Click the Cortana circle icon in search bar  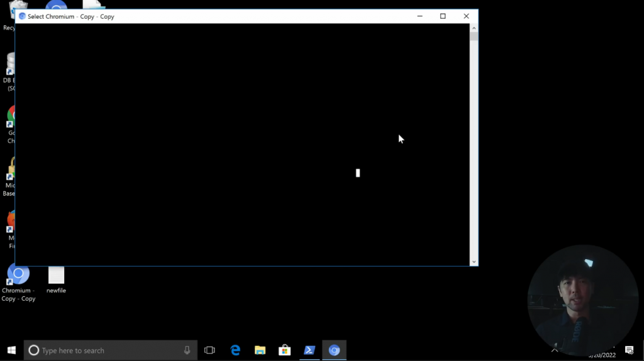pos(34,350)
